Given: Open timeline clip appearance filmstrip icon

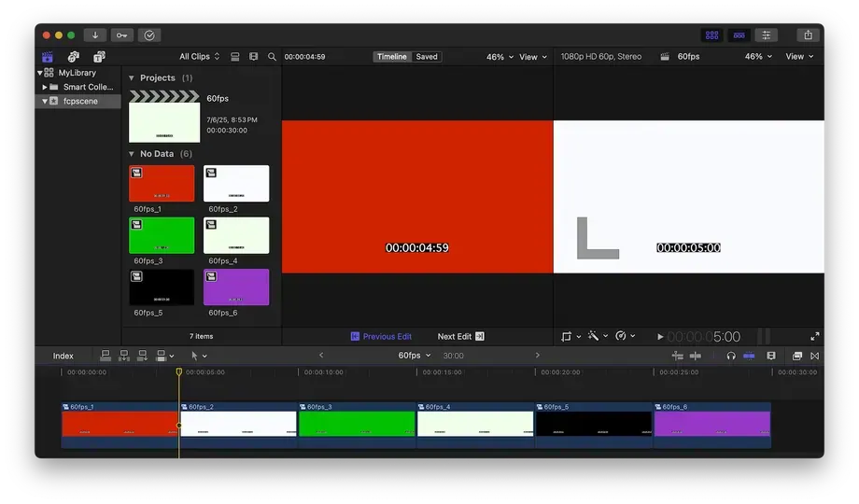Looking at the screenshot, I should 771,356.
